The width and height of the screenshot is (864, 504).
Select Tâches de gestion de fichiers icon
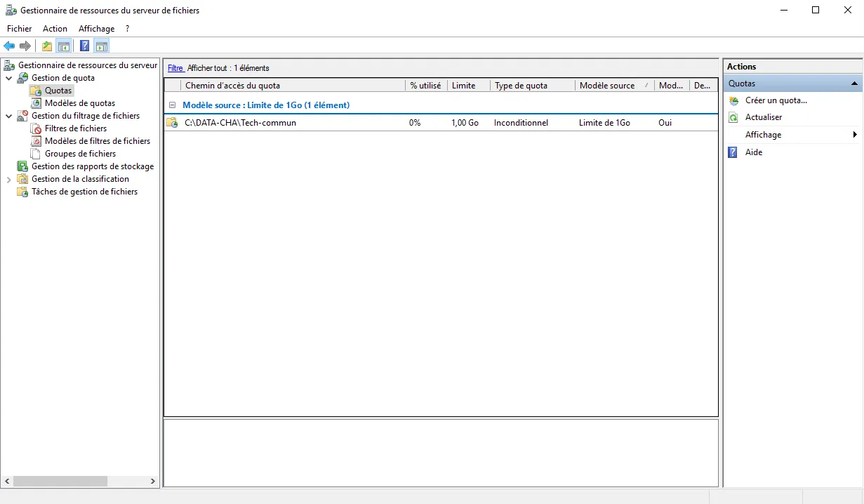(22, 192)
